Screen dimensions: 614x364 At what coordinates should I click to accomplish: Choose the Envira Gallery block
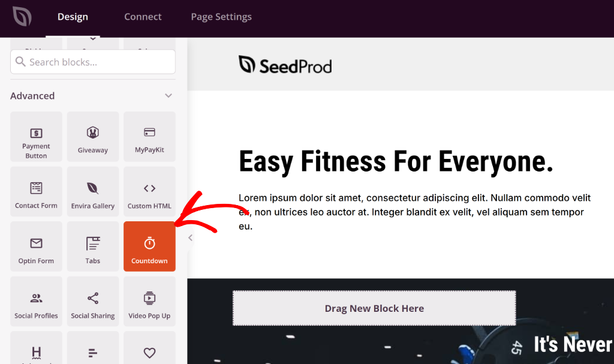click(x=93, y=192)
